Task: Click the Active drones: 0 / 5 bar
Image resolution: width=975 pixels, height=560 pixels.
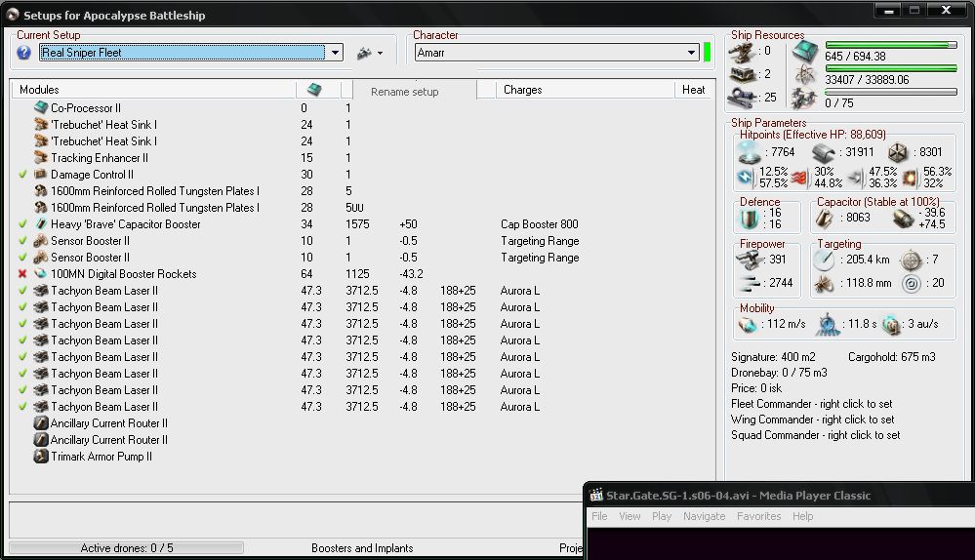Action: (126, 548)
